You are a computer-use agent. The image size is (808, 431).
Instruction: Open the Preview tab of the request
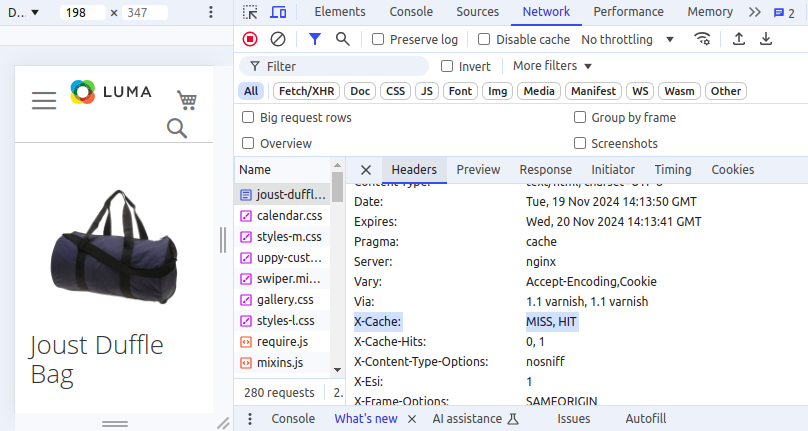click(x=478, y=170)
